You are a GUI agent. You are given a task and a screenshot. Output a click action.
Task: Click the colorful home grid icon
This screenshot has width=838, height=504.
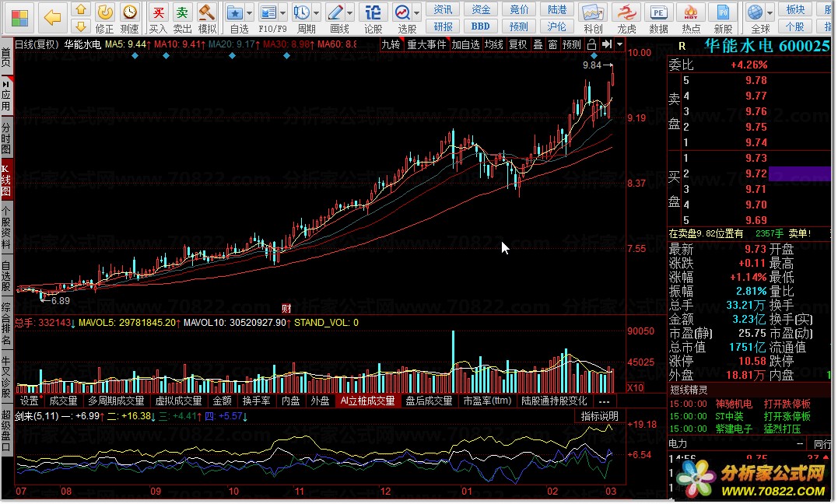19,18
